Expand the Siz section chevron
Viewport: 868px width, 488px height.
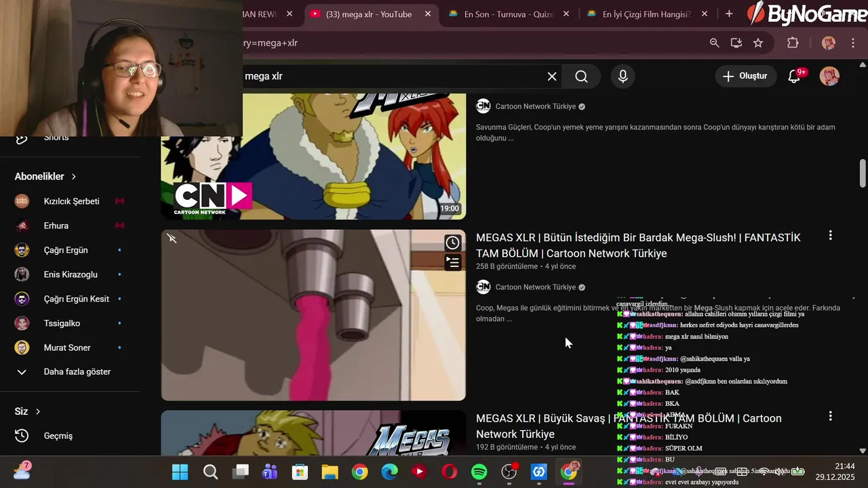[38, 411]
